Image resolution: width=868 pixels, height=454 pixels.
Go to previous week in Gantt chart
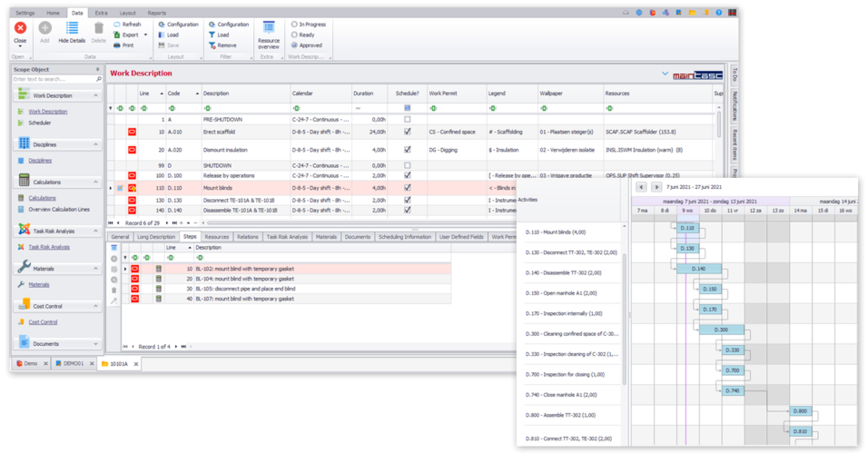click(x=641, y=186)
